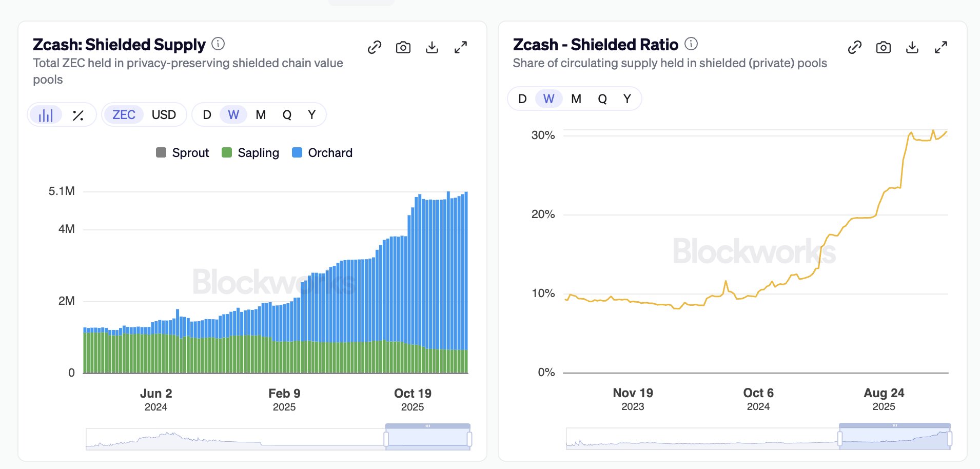
Task: Download the Shielded Supply chart data
Action: tap(432, 48)
